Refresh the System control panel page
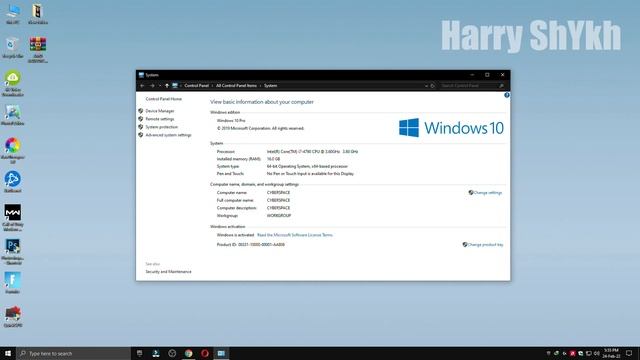 433,86
